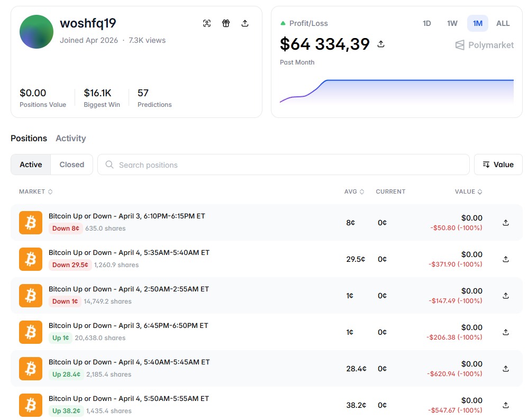Image resolution: width=528 pixels, height=420 pixels.
Task: Select the 1W time range
Action: coord(452,23)
